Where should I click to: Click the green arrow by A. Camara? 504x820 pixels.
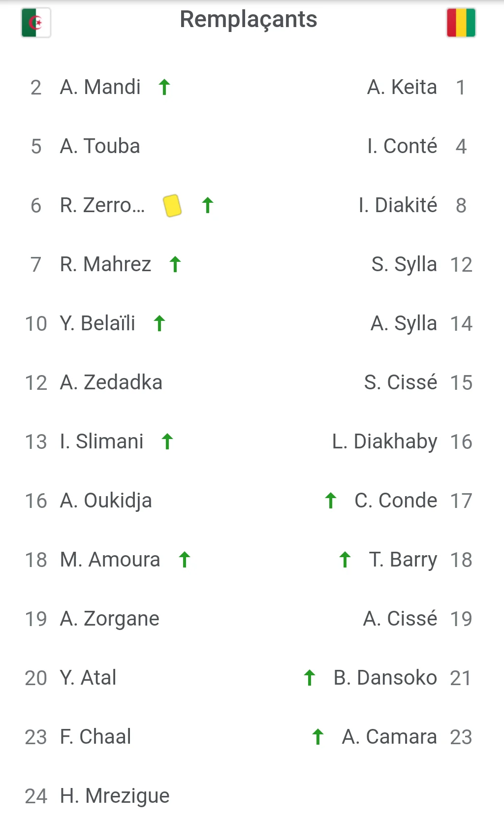[x=318, y=737]
